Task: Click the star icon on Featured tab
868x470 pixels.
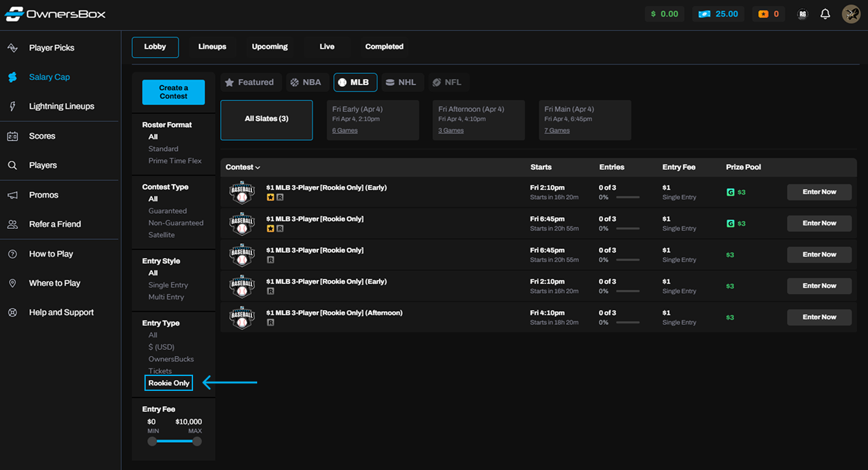Action: tap(229, 82)
